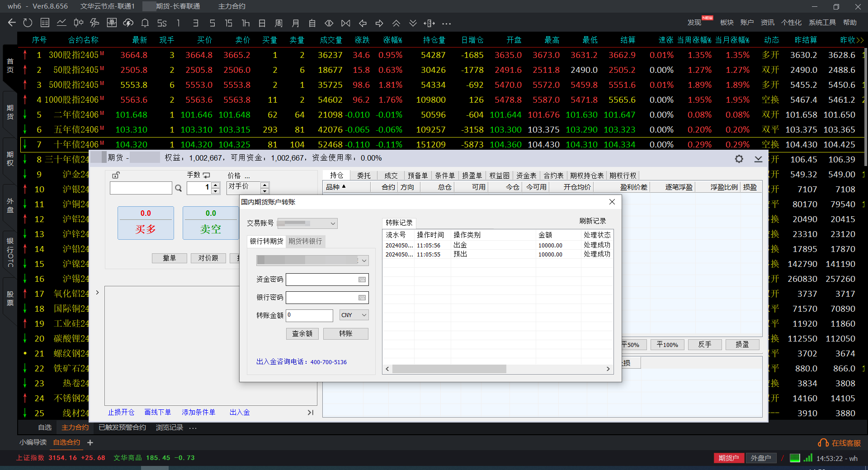This screenshot has width=868, height=470.
Task: Click the 出入金 deposit/withdraw link
Action: (240, 413)
